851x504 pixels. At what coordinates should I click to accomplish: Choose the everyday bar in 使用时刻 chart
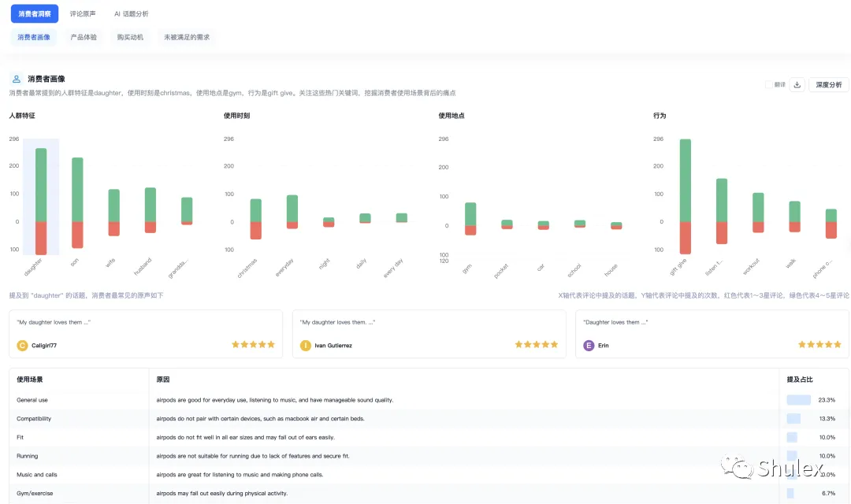pyautogui.click(x=292, y=212)
